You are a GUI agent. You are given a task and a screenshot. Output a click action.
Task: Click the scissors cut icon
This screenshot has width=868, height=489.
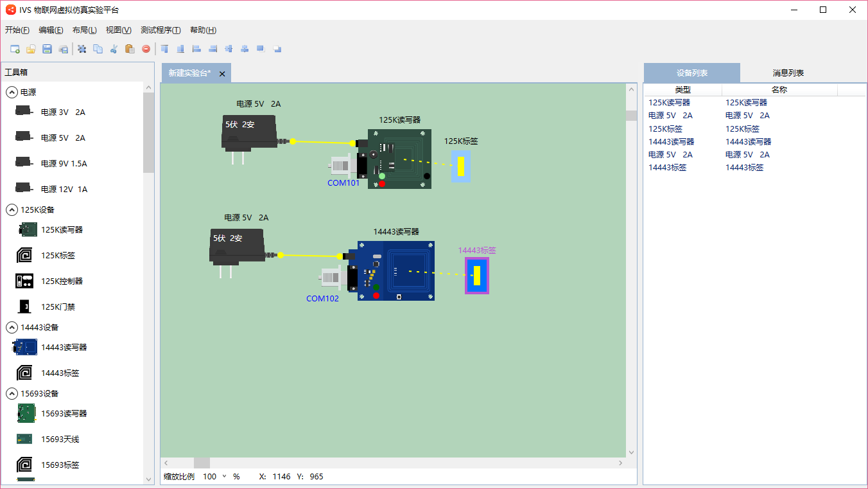click(x=114, y=49)
